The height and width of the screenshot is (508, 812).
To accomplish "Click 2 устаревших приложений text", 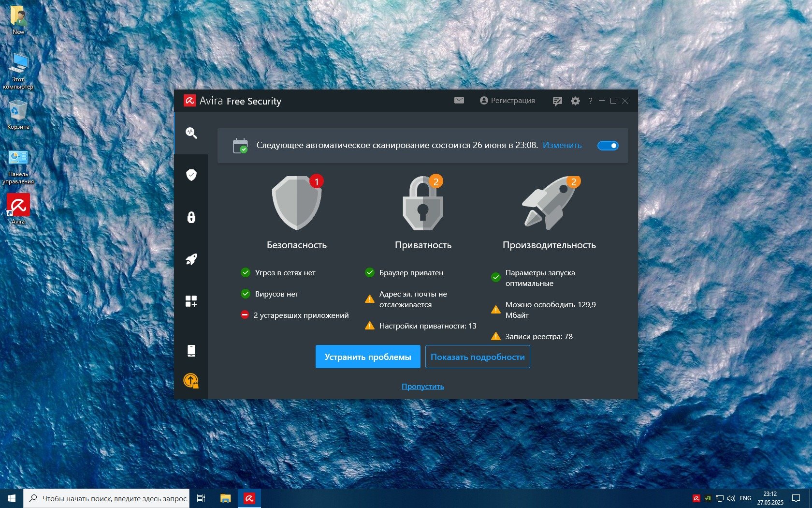I will pyautogui.click(x=301, y=315).
